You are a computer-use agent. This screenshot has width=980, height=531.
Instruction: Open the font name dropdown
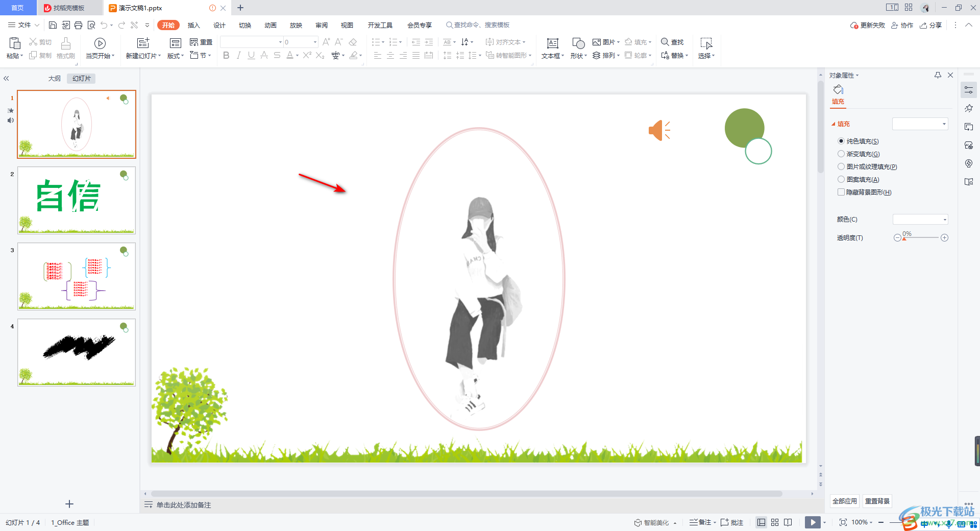click(x=280, y=42)
